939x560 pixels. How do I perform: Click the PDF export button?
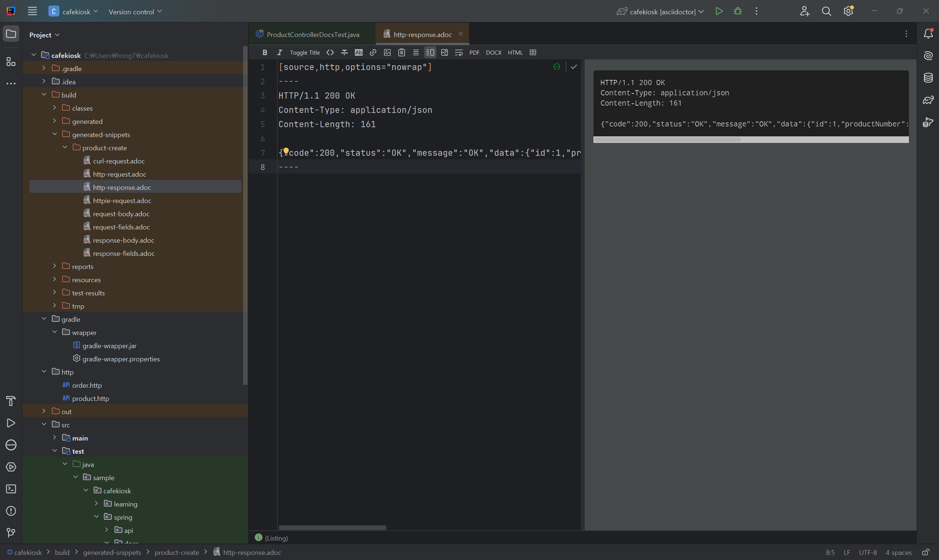(x=474, y=52)
